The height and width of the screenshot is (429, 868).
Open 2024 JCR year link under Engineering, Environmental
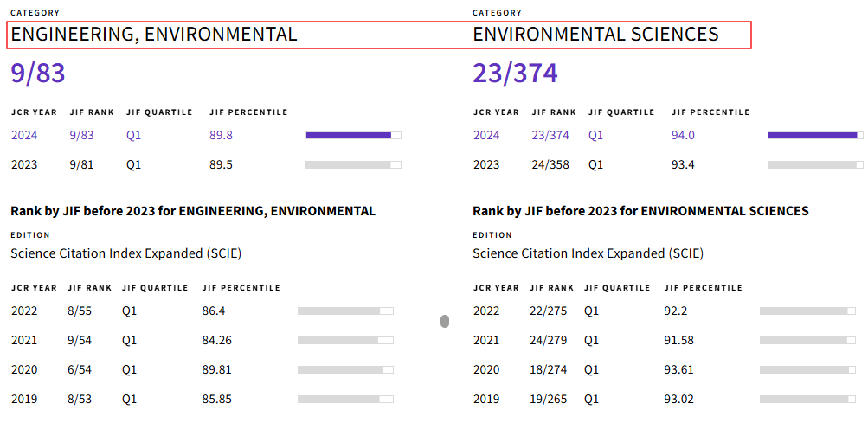tap(25, 135)
